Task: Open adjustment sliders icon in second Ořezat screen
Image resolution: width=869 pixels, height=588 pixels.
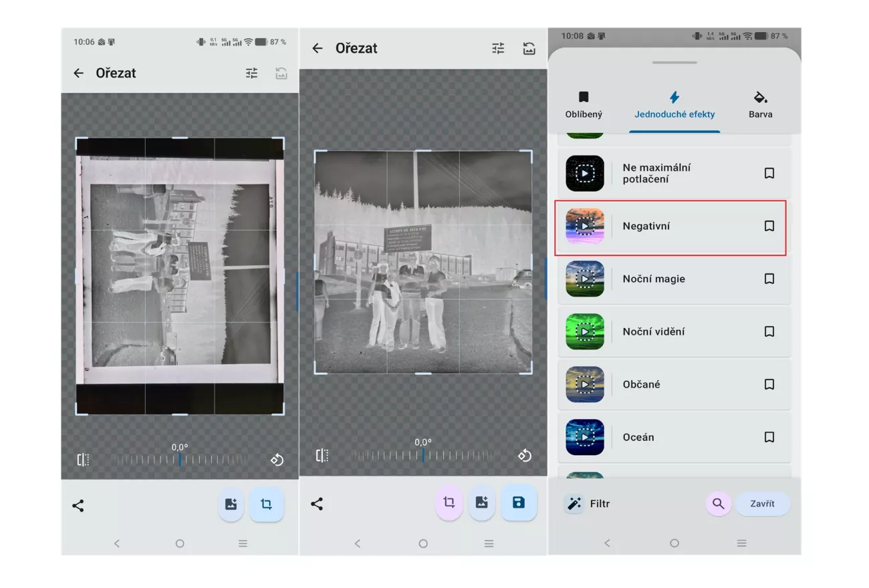Action: click(x=498, y=48)
